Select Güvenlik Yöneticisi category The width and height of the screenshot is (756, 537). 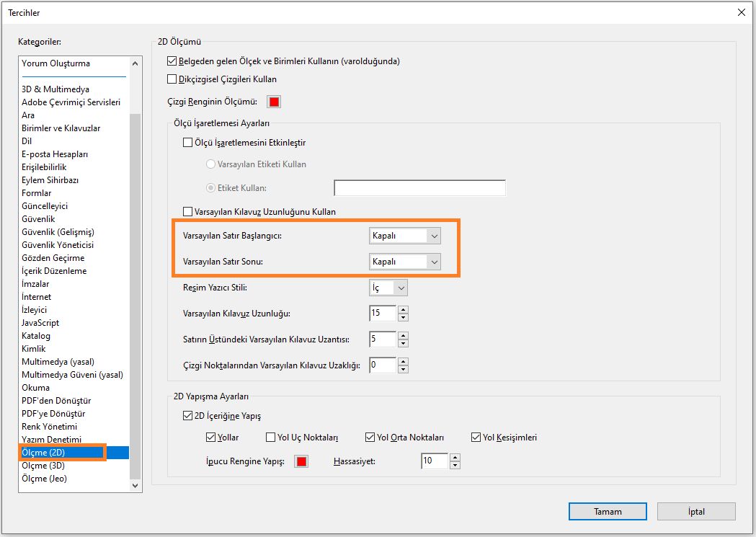coord(58,245)
